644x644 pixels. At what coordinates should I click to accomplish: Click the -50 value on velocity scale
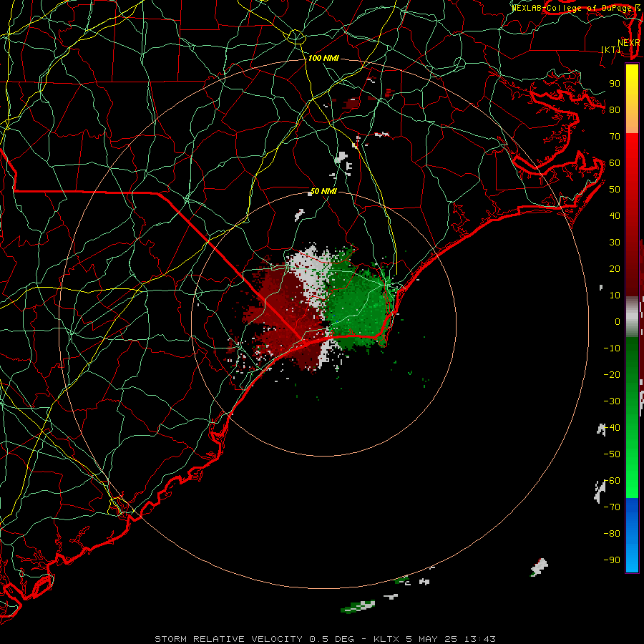coord(612,454)
